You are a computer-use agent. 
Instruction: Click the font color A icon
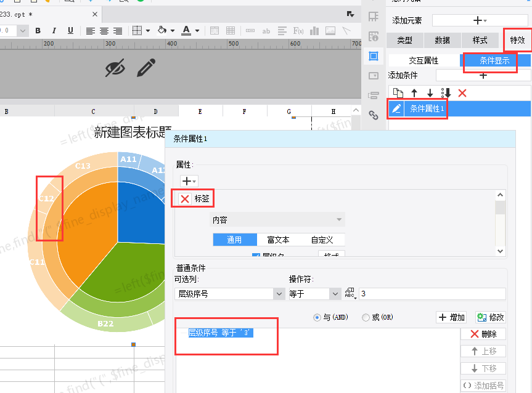tap(186, 31)
